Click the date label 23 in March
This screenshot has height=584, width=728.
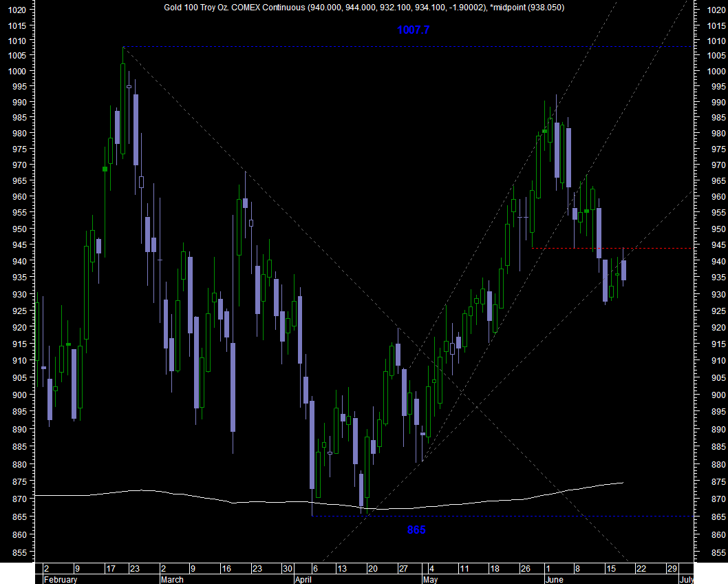tap(257, 569)
